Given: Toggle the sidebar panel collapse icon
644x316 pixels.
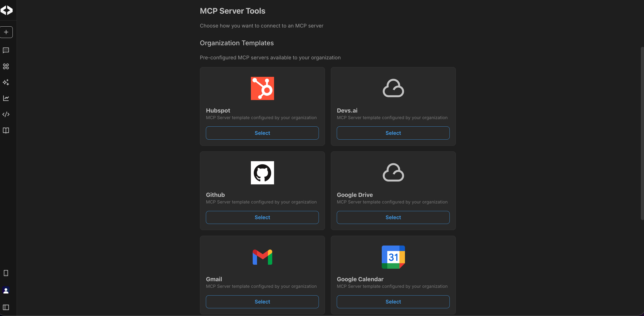Looking at the screenshot, I should point(6,307).
